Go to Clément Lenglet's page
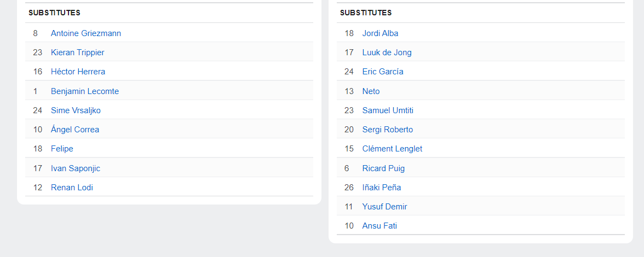This screenshot has width=644, height=257. tap(392, 149)
